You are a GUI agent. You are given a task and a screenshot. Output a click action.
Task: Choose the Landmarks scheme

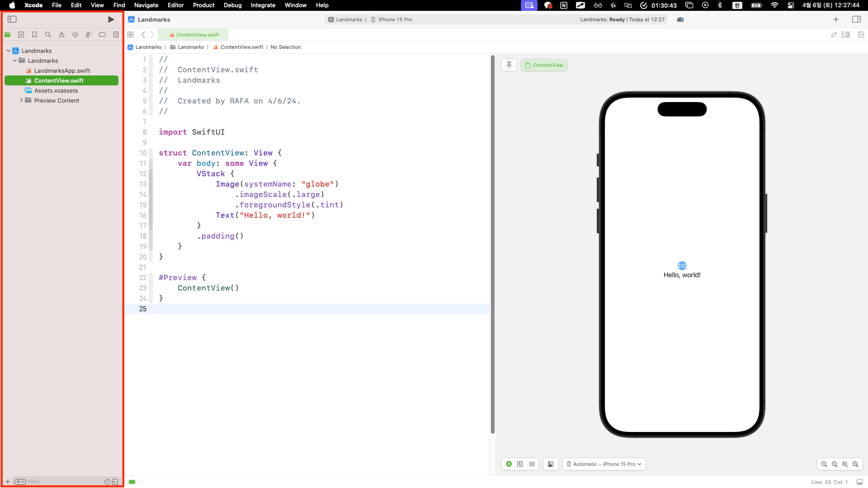click(x=345, y=19)
